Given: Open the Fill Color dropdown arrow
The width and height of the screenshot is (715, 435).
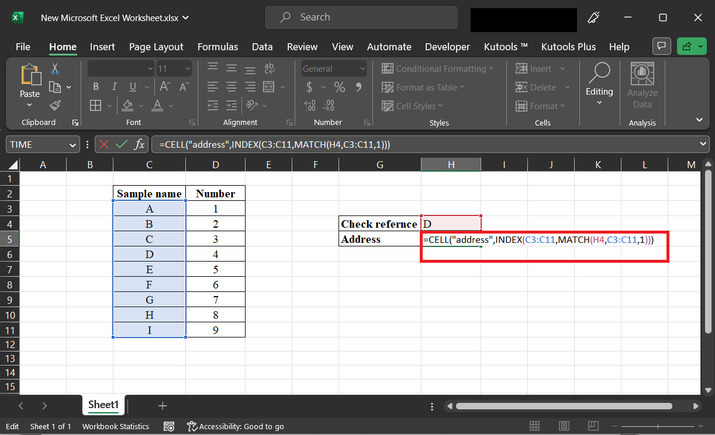Looking at the screenshot, I should [x=141, y=106].
